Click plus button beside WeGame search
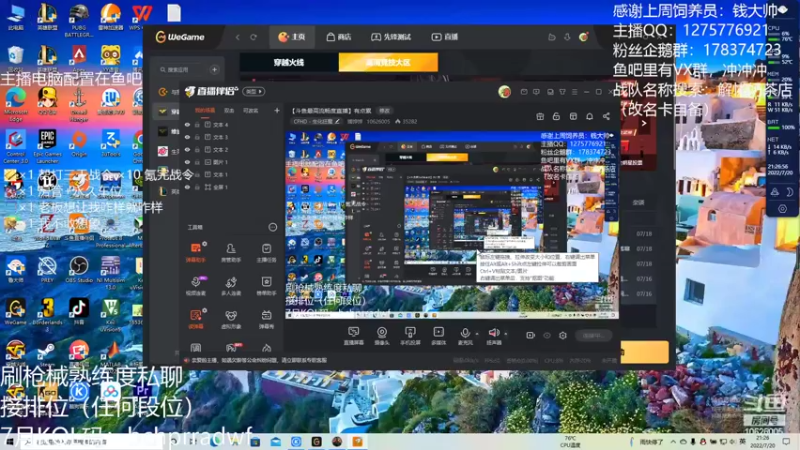The image size is (800, 450). point(214,69)
